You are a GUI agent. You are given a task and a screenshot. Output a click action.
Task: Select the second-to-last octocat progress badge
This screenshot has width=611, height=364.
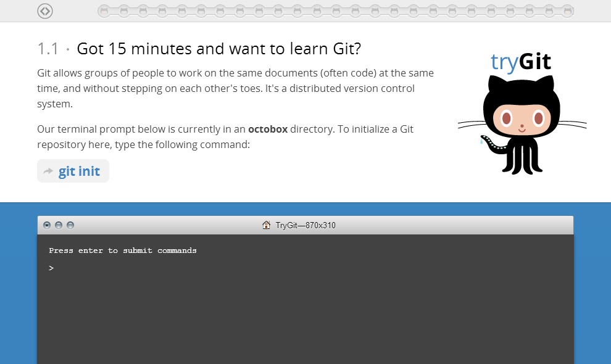click(x=549, y=11)
